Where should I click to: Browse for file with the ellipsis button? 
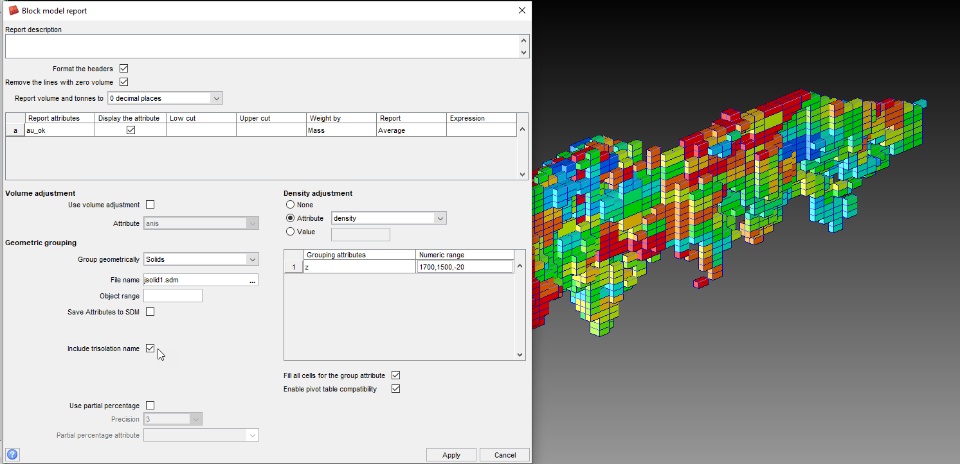click(252, 280)
